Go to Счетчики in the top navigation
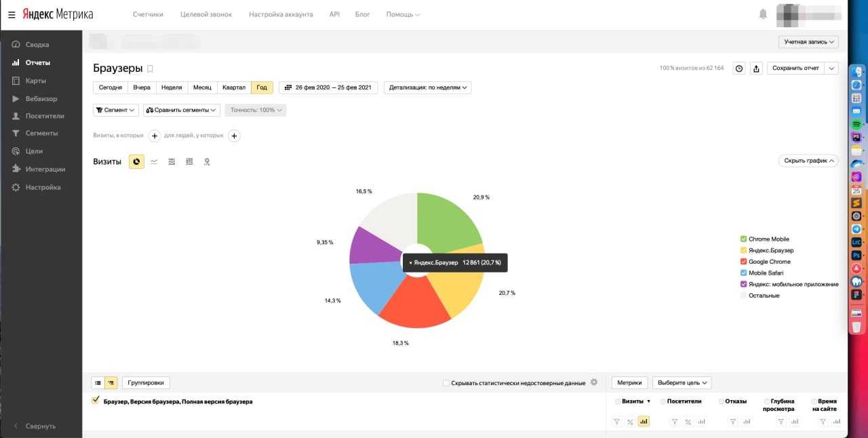Viewport: 868px width, 438px height. [148, 14]
